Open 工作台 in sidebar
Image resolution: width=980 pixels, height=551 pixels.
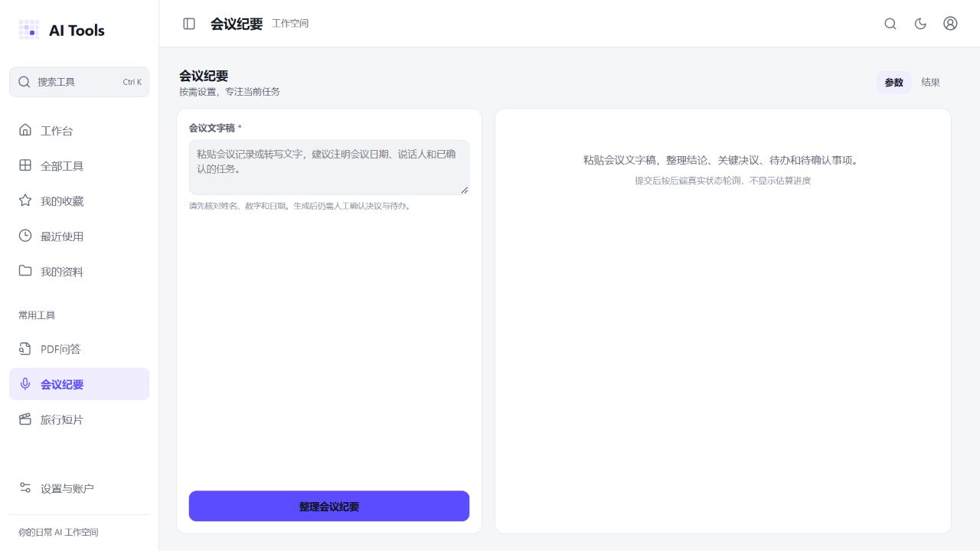[x=80, y=130]
